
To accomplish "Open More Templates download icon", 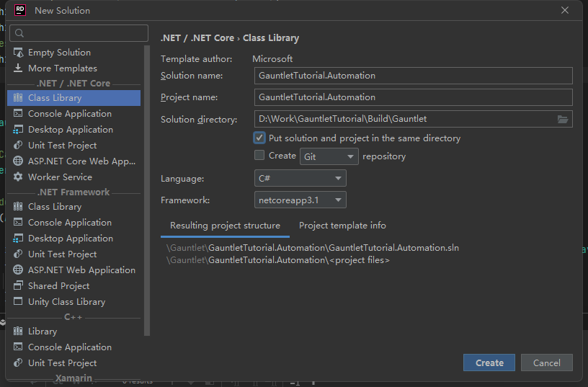I will pyautogui.click(x=18, y=68).
